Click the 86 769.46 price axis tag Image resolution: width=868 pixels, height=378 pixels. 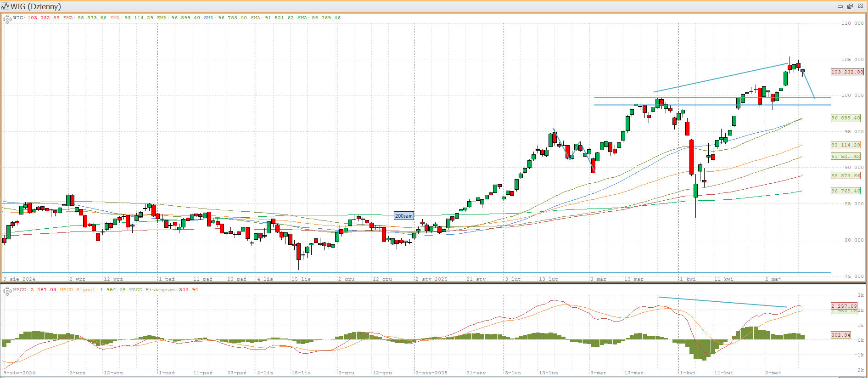pos(846,191)
